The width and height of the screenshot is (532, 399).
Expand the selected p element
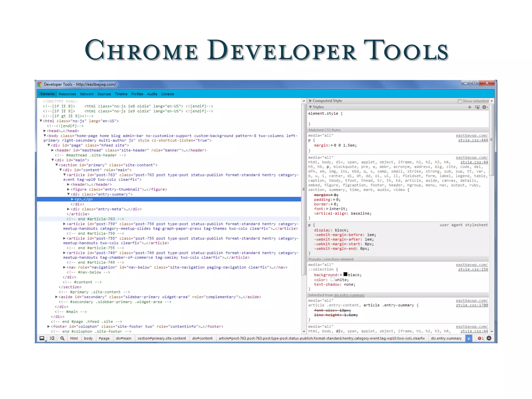[x=72, y=199]
